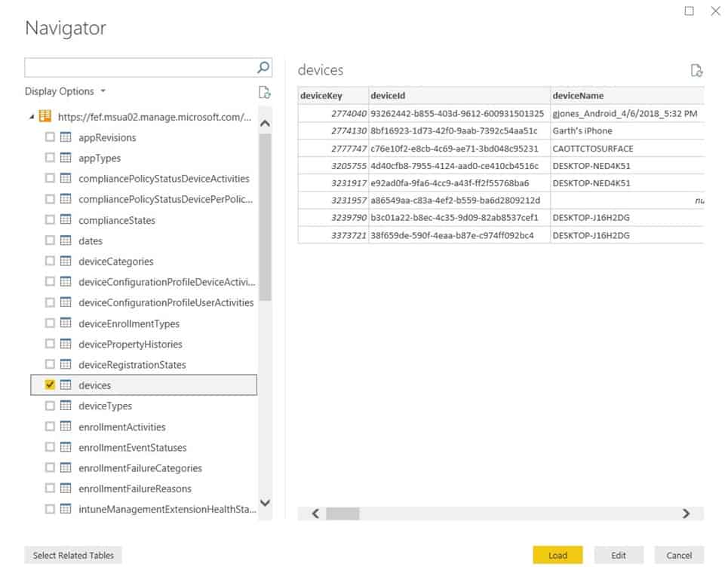
Task: Select deviceConfigurationProfileDeviceActivi row label
Action: [x=167, y=282]
